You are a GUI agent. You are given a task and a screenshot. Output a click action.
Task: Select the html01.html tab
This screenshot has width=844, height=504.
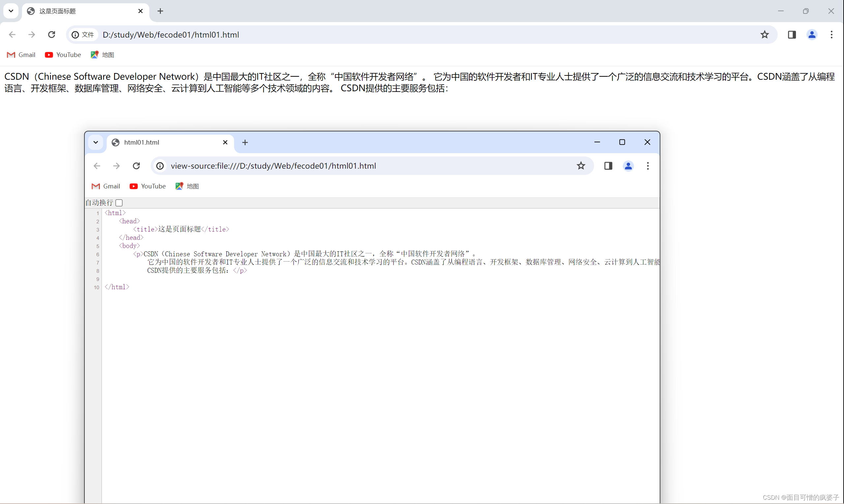pyautogui.click(x=170, y=143)
